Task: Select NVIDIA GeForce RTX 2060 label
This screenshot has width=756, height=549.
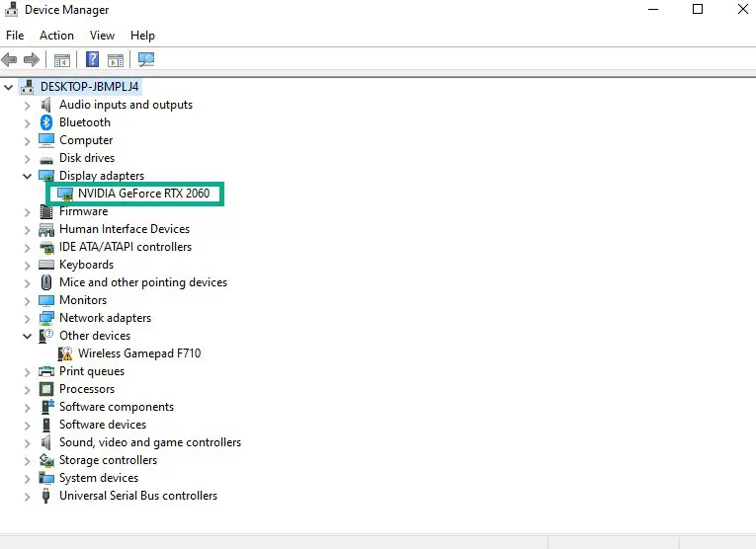Action: click(x=143, y=194)
